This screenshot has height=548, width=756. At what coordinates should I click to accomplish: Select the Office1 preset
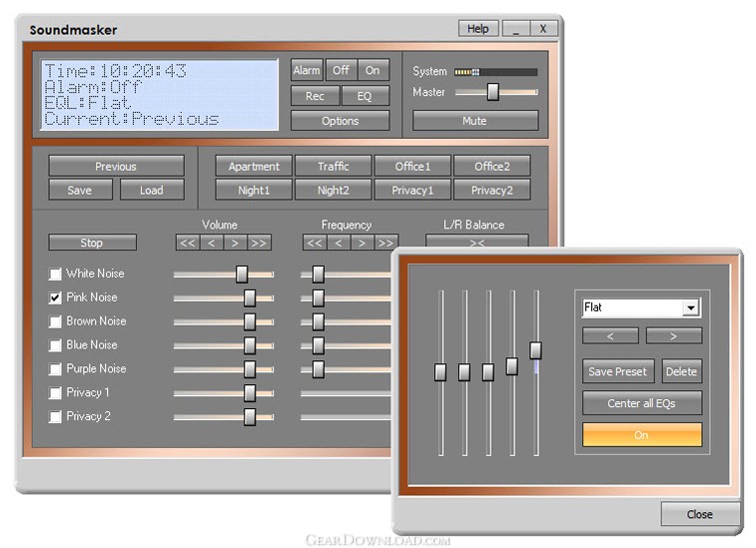412,167
